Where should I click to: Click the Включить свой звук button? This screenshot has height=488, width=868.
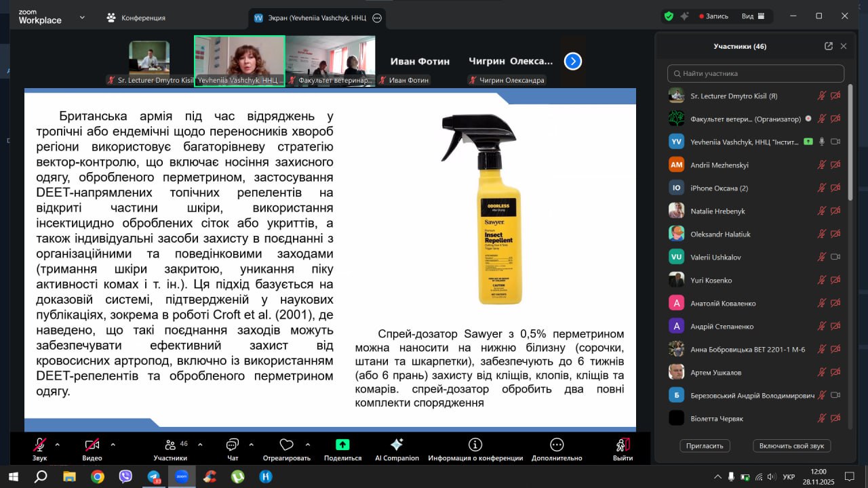(791, 445)
